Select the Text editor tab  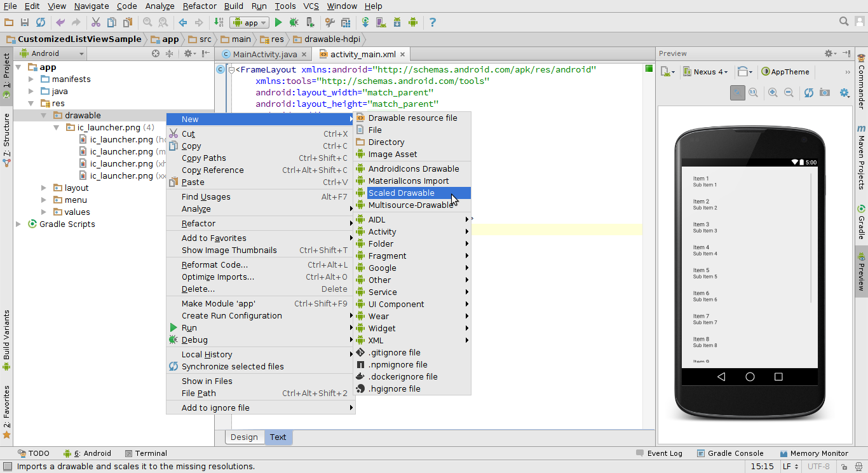(x=278, y=437)
